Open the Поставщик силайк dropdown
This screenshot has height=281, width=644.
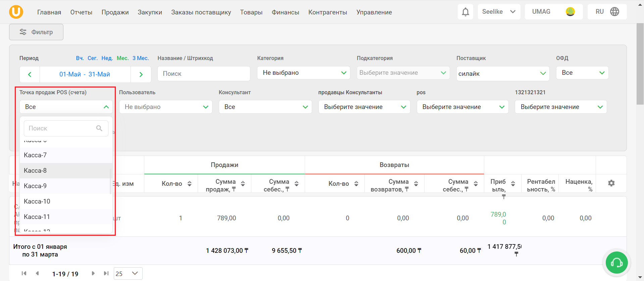click(x=503, y=73)
